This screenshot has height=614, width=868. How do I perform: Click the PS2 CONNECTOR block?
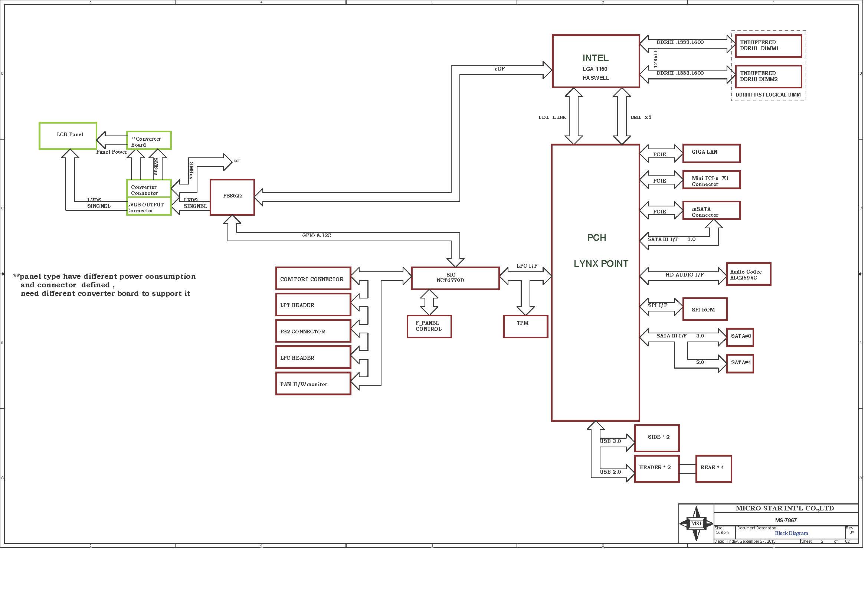click(x=313, y=331)
